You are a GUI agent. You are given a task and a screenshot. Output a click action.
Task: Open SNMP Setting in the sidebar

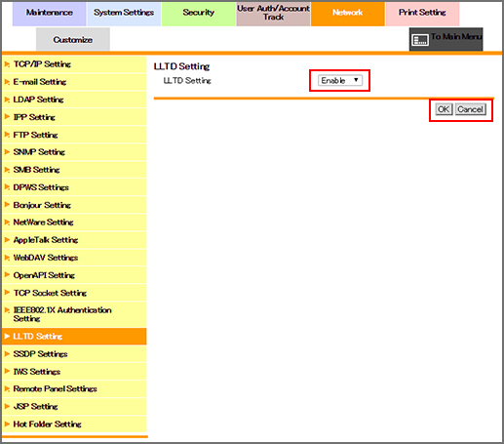tap(74, 152)
